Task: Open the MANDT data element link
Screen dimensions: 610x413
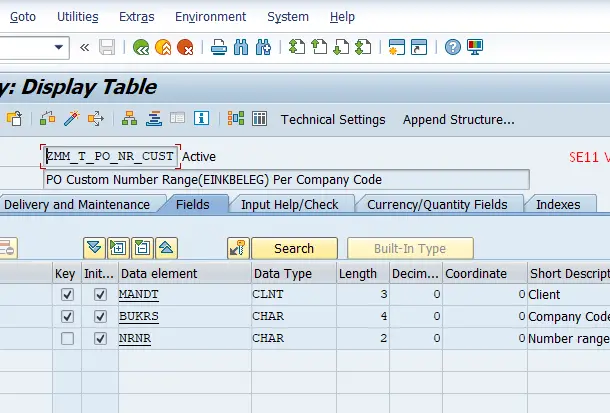Action: click(138, 294)
